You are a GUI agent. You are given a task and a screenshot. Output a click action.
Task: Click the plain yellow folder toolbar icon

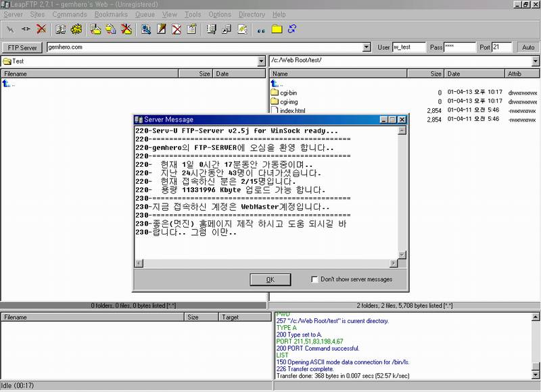click(x=277, y=29)
